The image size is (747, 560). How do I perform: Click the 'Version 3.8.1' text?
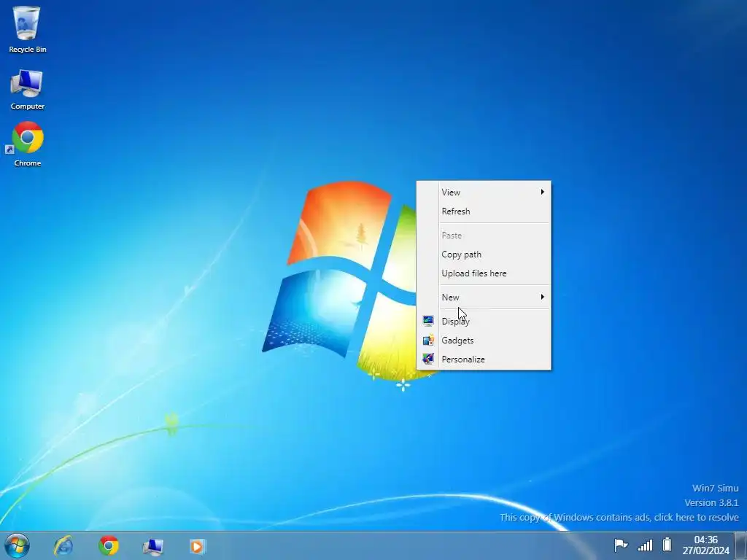tap(711, 503)
